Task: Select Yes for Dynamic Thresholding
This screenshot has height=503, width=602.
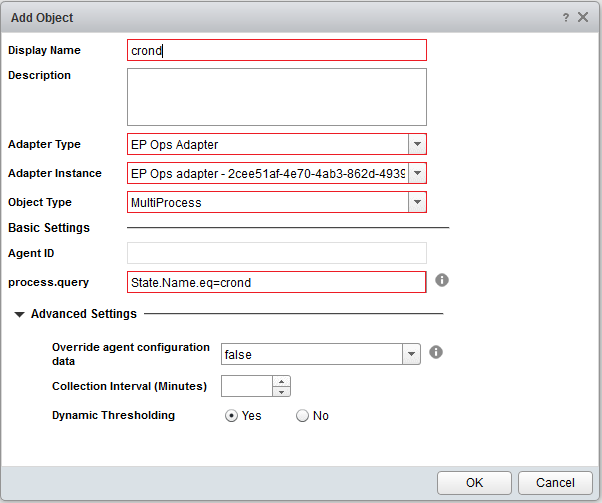Action: pos(232,416)
